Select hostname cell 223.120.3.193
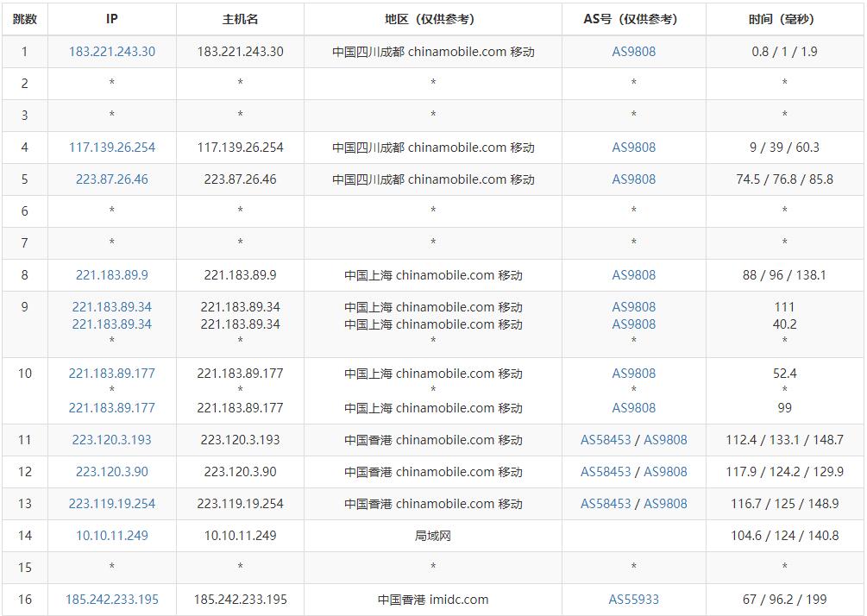Screen dimensions: 867x616 tap(240, 440)
